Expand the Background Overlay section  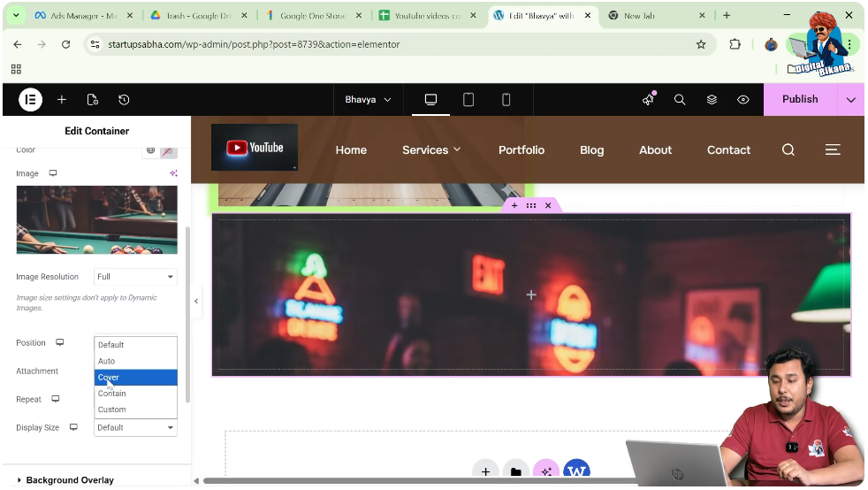[70, 480]
